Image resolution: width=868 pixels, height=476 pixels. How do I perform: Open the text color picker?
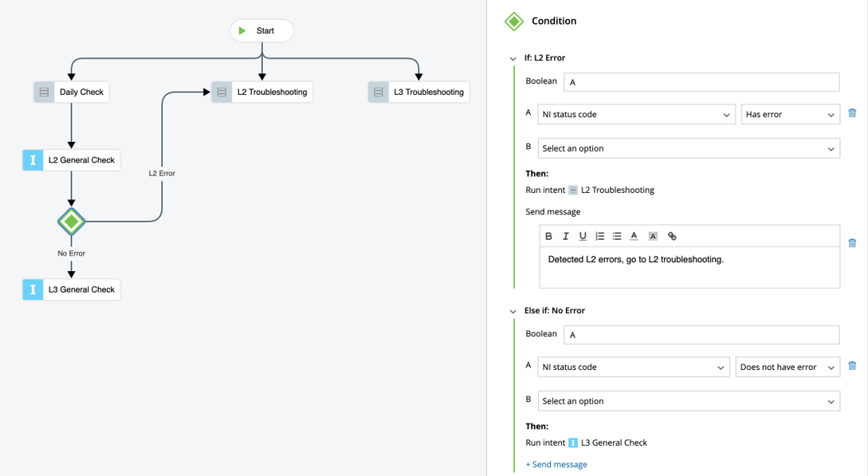[x=634, y=236]
